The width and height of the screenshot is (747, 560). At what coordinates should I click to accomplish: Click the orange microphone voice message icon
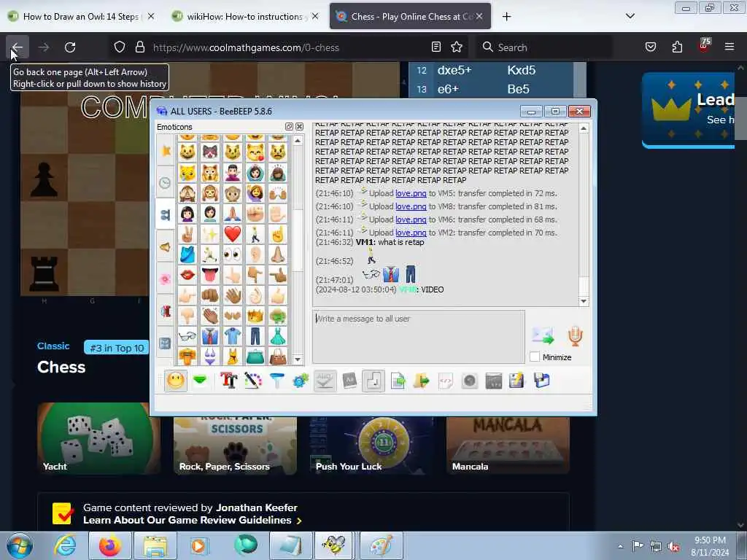[575, 336]
